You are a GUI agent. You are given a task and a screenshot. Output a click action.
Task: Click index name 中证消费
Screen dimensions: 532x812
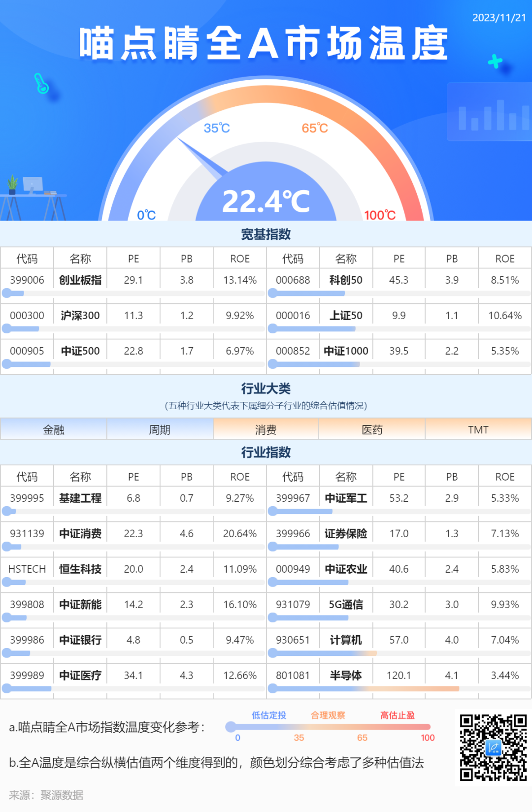point(80,534)
